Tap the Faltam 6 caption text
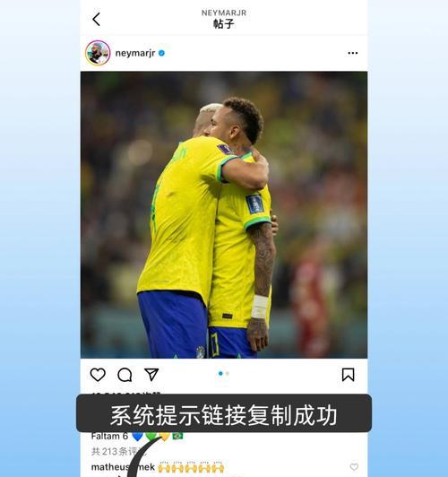Viewport: 448px width, 477px height. (x=109, y=437)
